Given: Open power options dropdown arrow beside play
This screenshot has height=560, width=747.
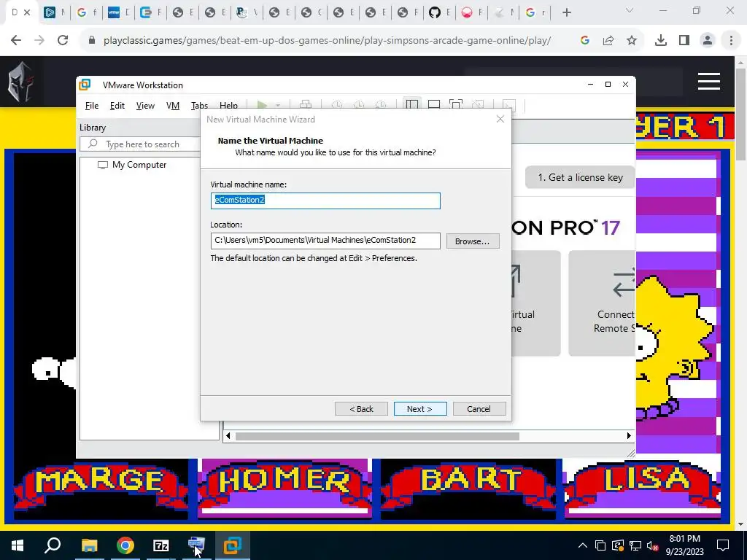Looking at the screenshot, I should tap(278, 105).
